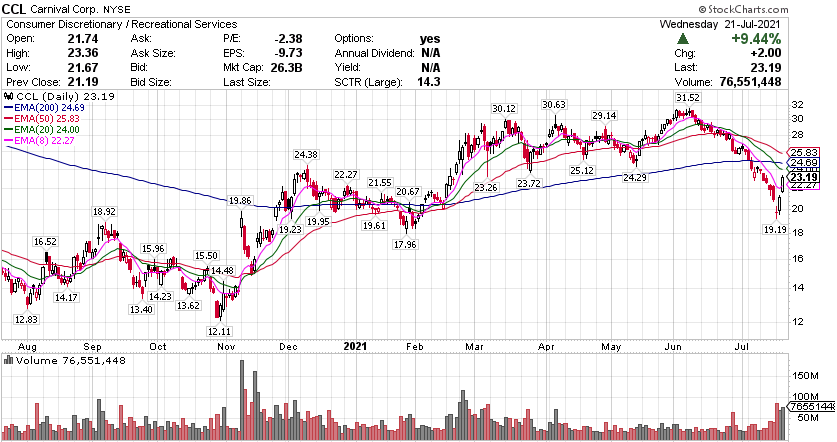
Task: Click the StockCharts.com copyright text
Action: click(743, 9)
